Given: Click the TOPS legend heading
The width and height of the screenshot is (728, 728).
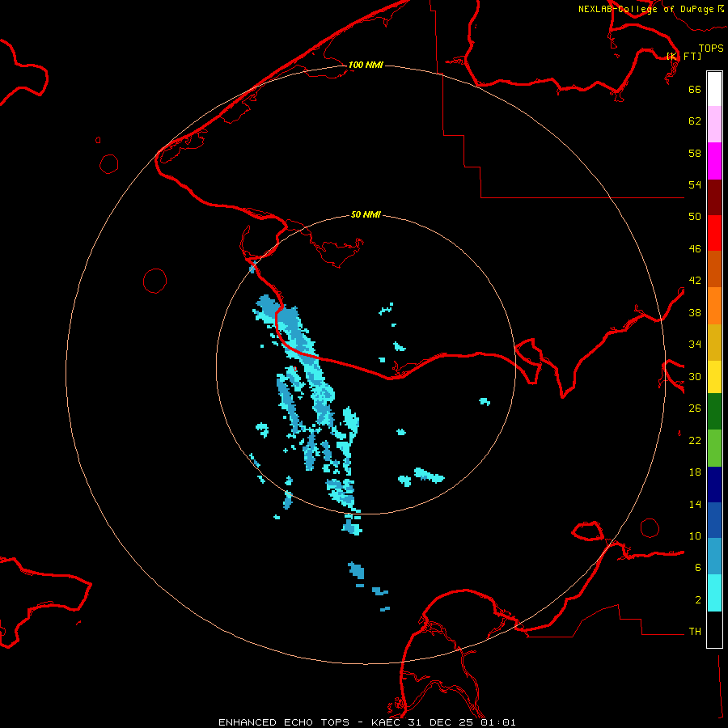Looking at the screenshot, I should (711, 48).
